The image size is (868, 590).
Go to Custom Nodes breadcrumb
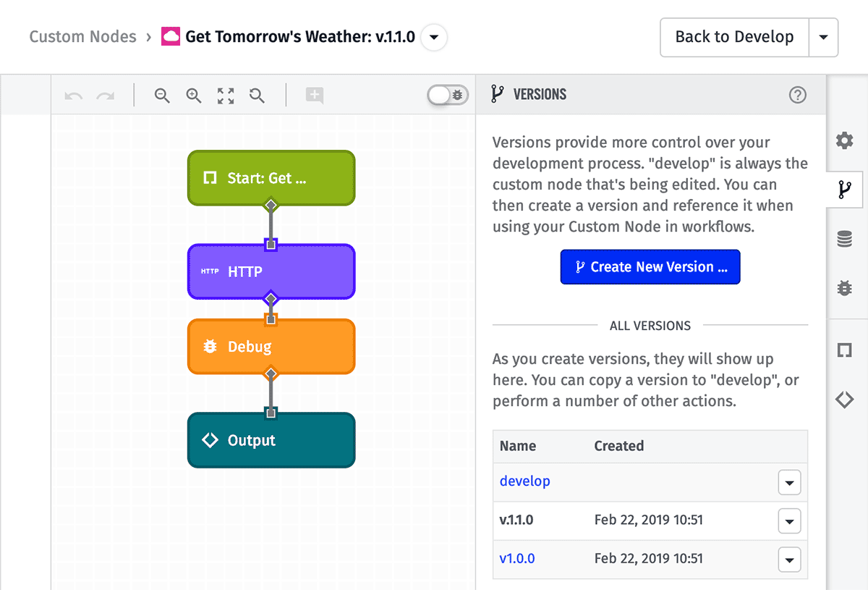click(82, 37)
